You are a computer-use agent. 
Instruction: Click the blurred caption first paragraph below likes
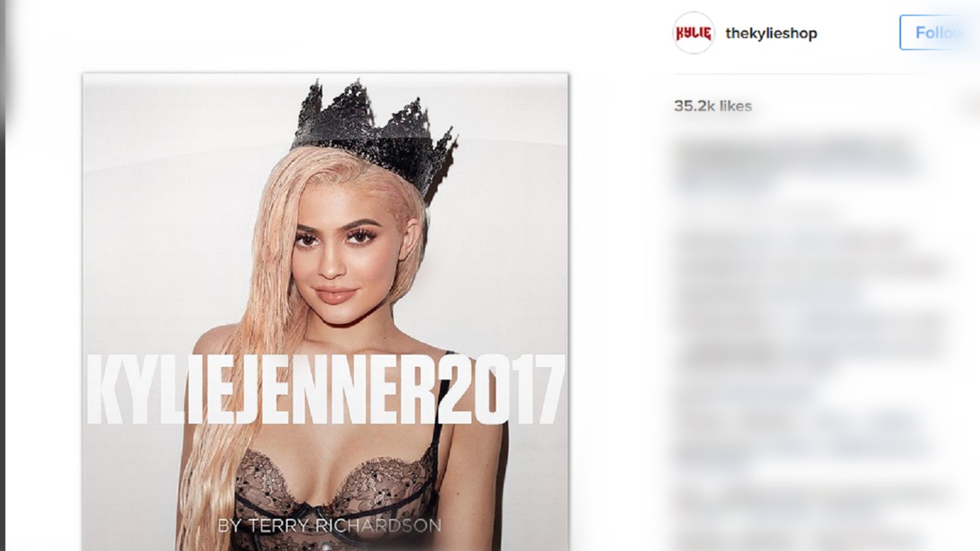(x=796, y=166)
